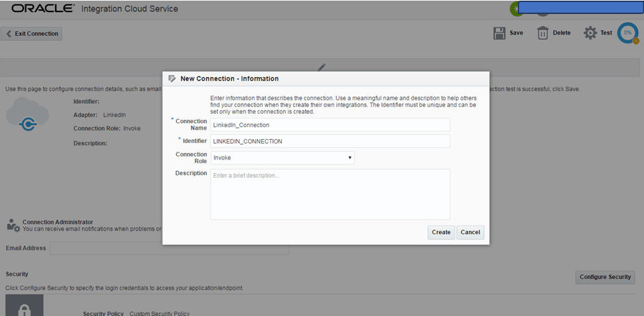644x316 pixels.
Task: Click the 'Connection Administrator' heading text
Action: click(x=58, y=222)
